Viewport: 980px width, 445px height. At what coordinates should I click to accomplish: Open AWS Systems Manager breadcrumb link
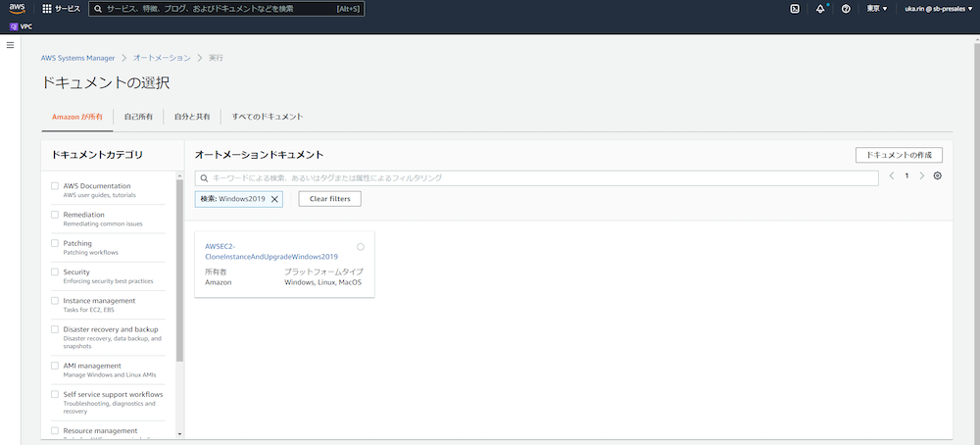(x=78, y=58)
